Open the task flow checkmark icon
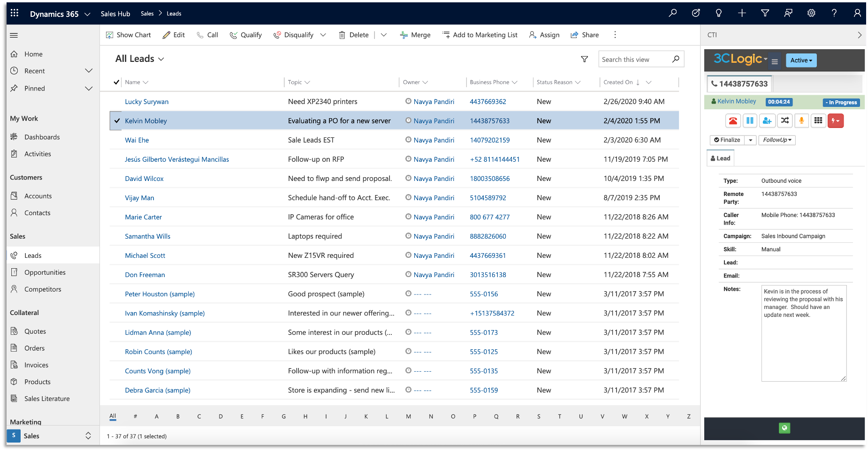The height and width of the screenshot is (451, 868). (696, 13)
